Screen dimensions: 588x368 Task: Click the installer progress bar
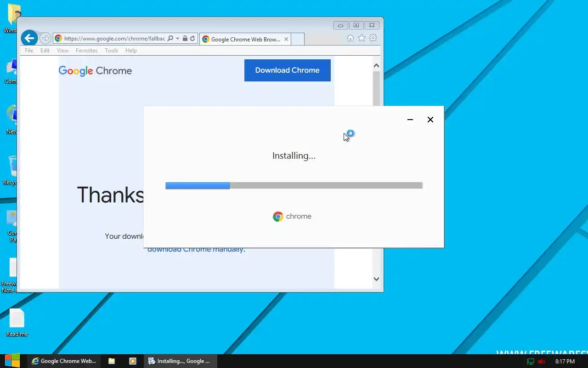tap(294, 185)
